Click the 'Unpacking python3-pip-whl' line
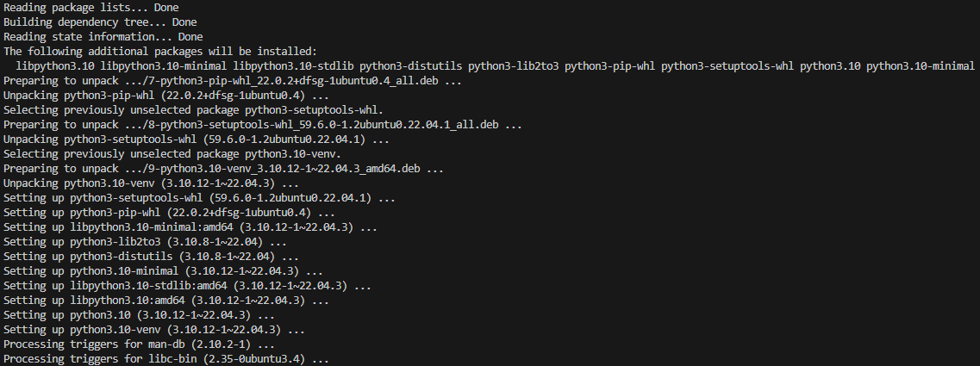The height and width of the screenshot is (366, 980). tap(151, 96)
